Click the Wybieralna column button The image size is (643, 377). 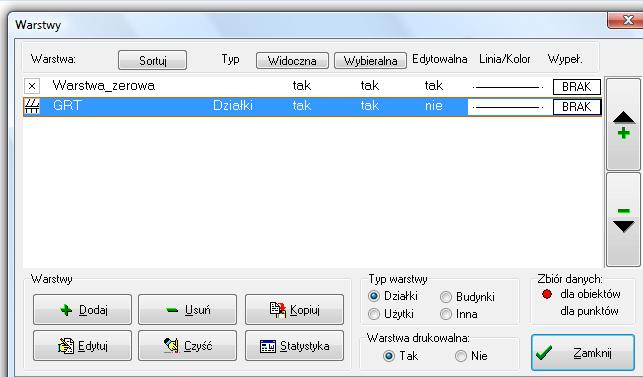[370, 61]
